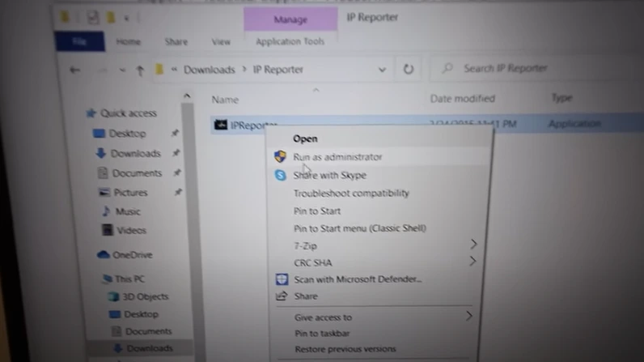This screenshot has width=644, height=362.
Task: Select Give access to entry
Action: click(323, 317)
